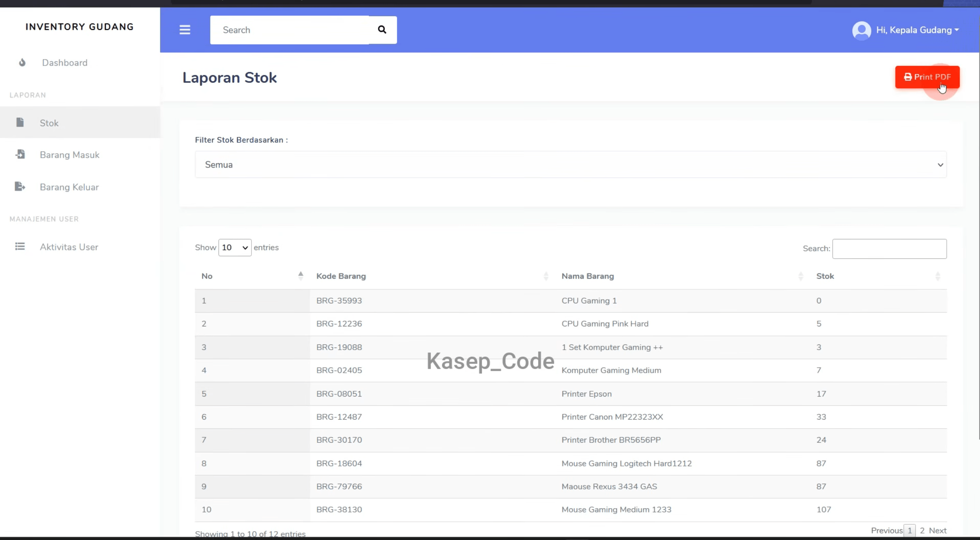Go to Previous page of table

(886, 530)
